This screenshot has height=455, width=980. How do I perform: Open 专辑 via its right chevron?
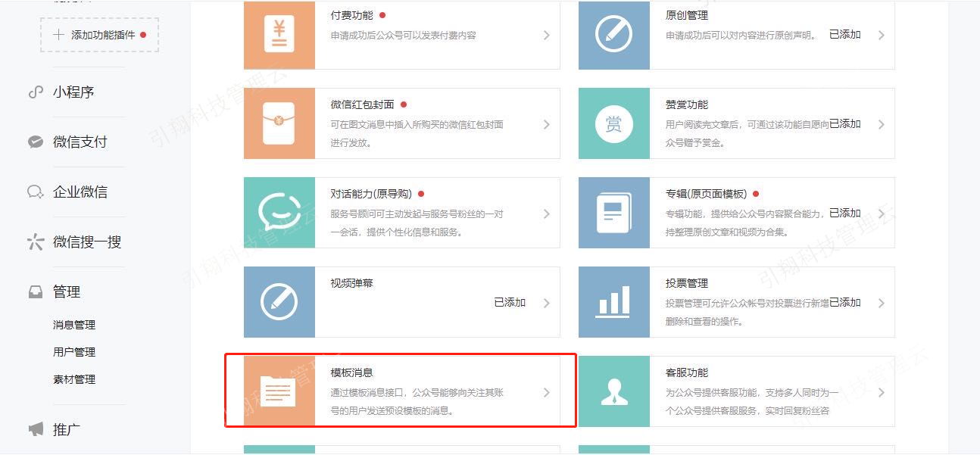(x=881, y=213)
